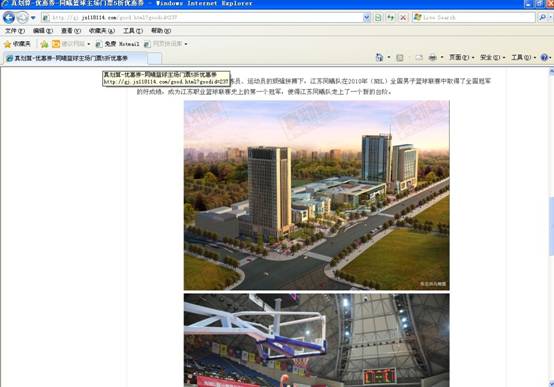The width and height of the screenshot is (554, 387).
Task: Click the building complex aerial image
Action: (x=317, y=195)
